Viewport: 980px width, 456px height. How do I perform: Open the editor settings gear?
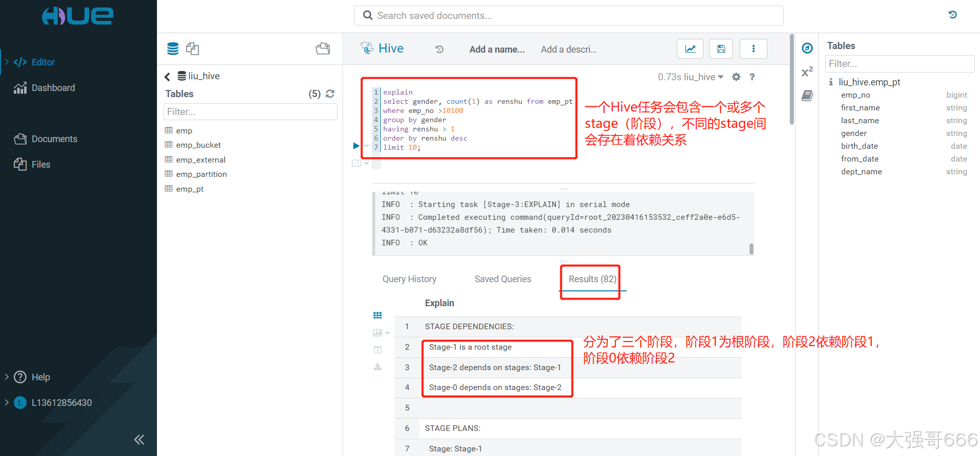pyautogui.click(x=736, y=77)
